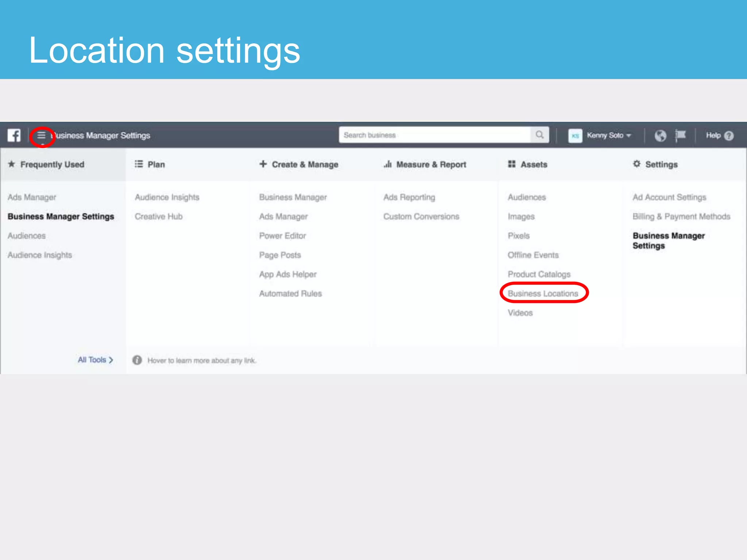Open the hamburger menu icon

[x=42, y=135]
